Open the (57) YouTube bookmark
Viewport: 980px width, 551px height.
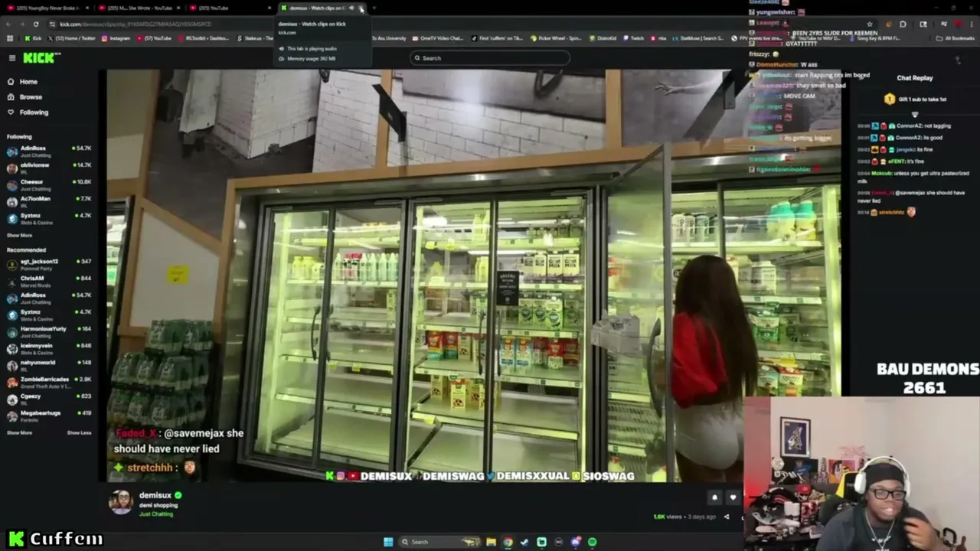pyautogui.click(x=154, y=38)
